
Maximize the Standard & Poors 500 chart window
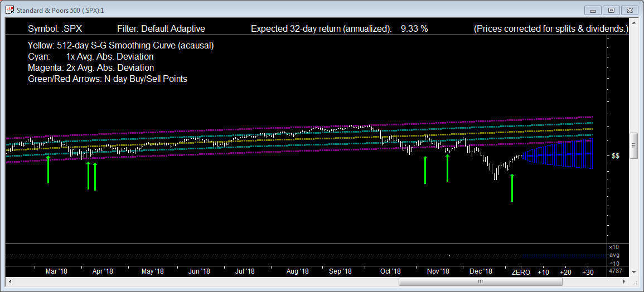612,10
